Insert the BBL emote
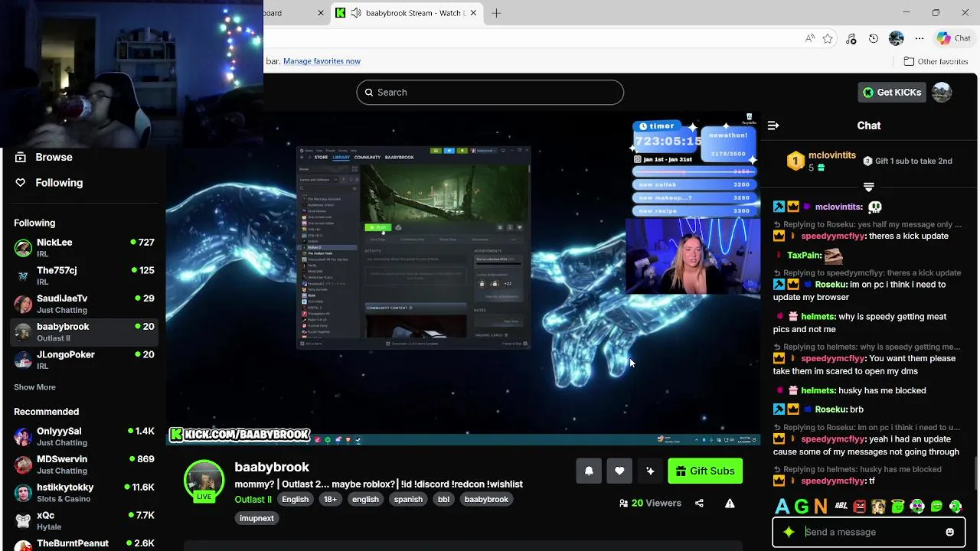Image resolution: width=980 pixels, height=551 pixels. coord(841,507)
